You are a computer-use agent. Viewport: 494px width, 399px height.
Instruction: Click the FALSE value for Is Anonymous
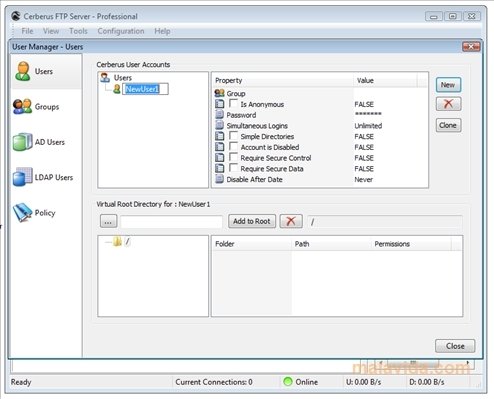point(364,104)
